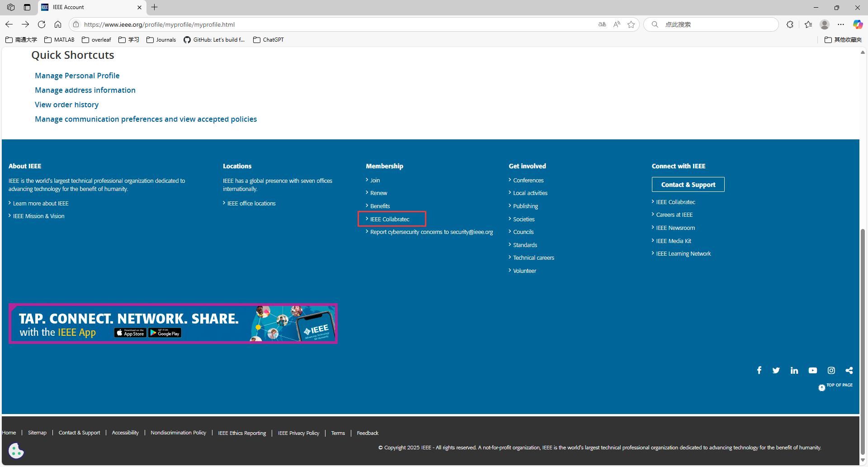868x467 pixels.
Task: Open the ChatGPT bookmarks folder
Action: [269, 40]
